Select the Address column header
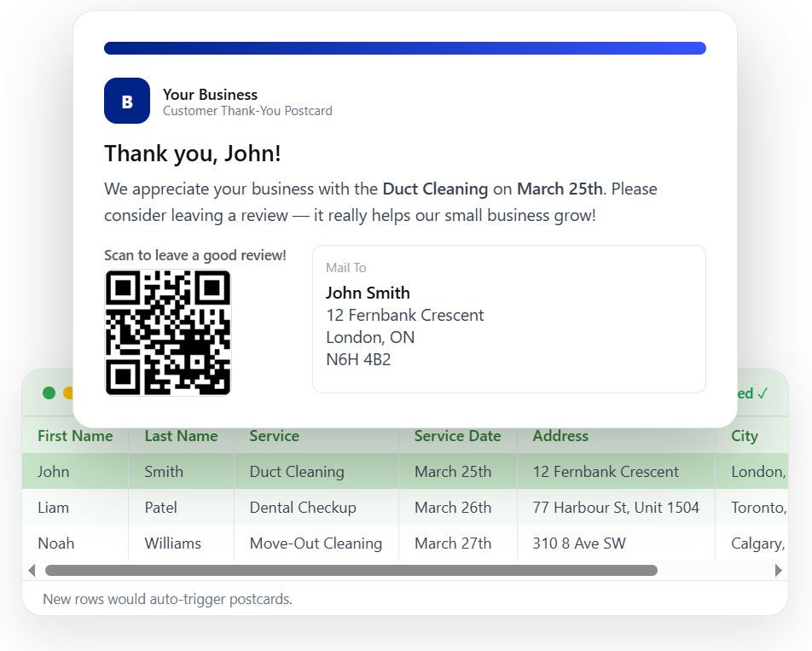The height and width of the screenshot is (651, 812). click(560, 436)
